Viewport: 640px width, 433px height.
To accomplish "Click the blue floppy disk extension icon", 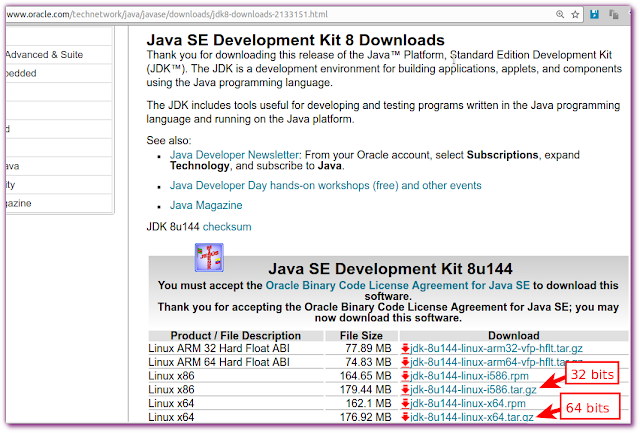I will pos(594,14).
